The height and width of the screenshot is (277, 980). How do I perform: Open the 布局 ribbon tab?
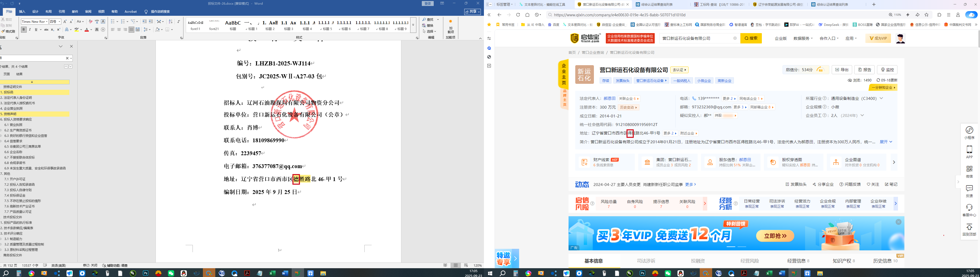click(48, 12)
